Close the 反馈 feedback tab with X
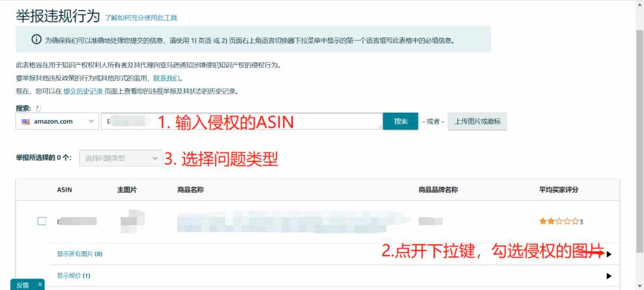The image size is (644, 290). [40, 284]
